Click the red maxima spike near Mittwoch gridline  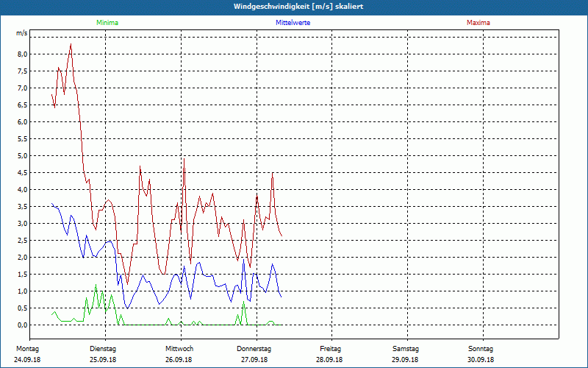184,159
